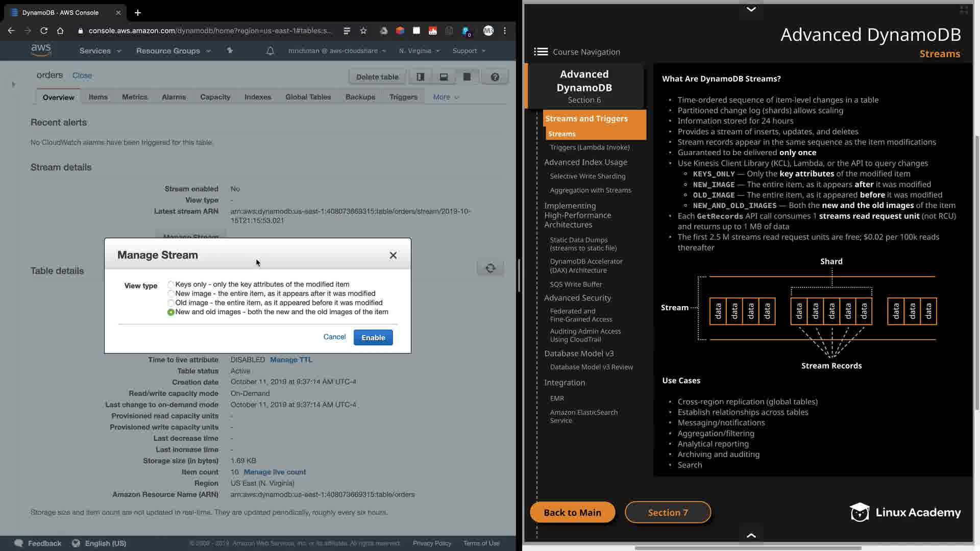Switch to the Triggers tab
Image resolution: width=980 pixels, height=551 pixels.
tap(403, 97)
